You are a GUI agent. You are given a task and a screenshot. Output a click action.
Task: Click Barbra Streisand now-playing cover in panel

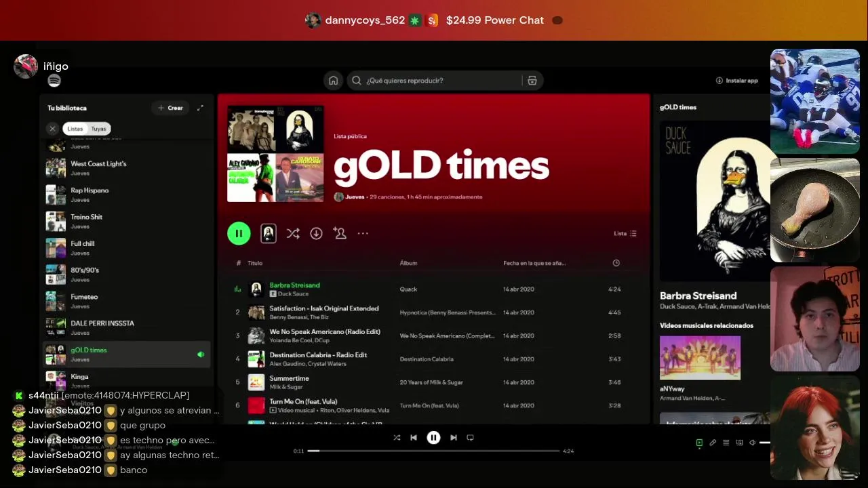click(715, 201)
